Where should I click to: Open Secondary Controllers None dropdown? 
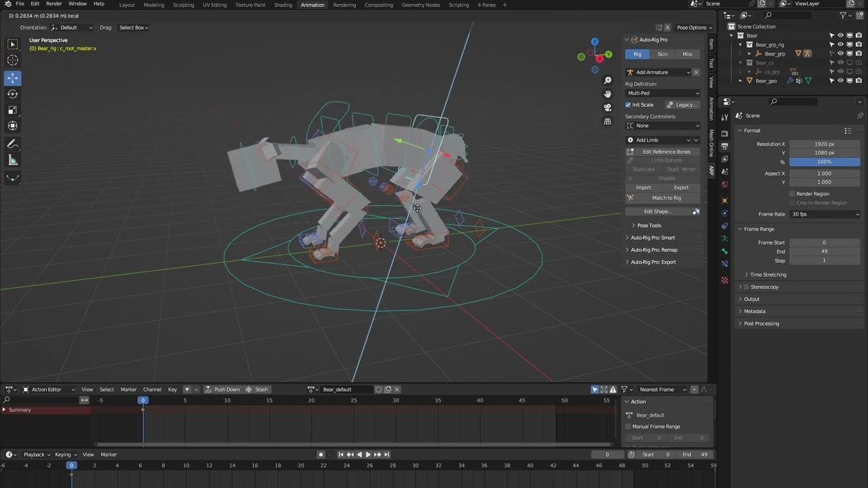(x=663, y=125)
